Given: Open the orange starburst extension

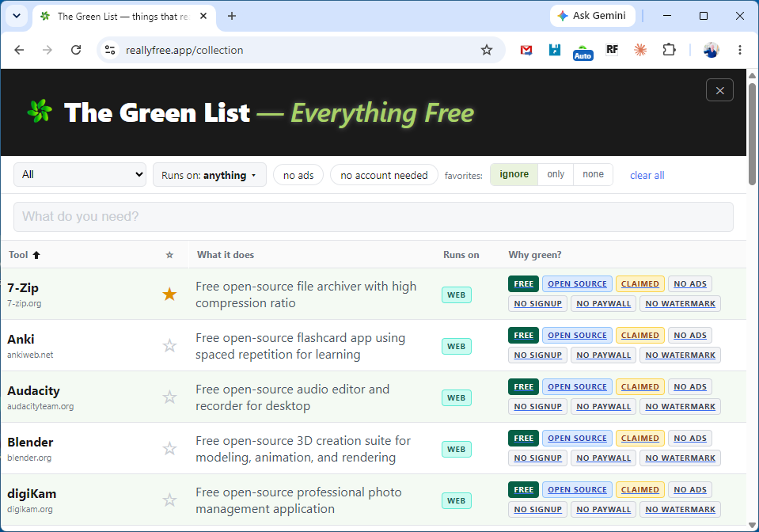Looking at the screenshot, I should click(x=640, y=49).
